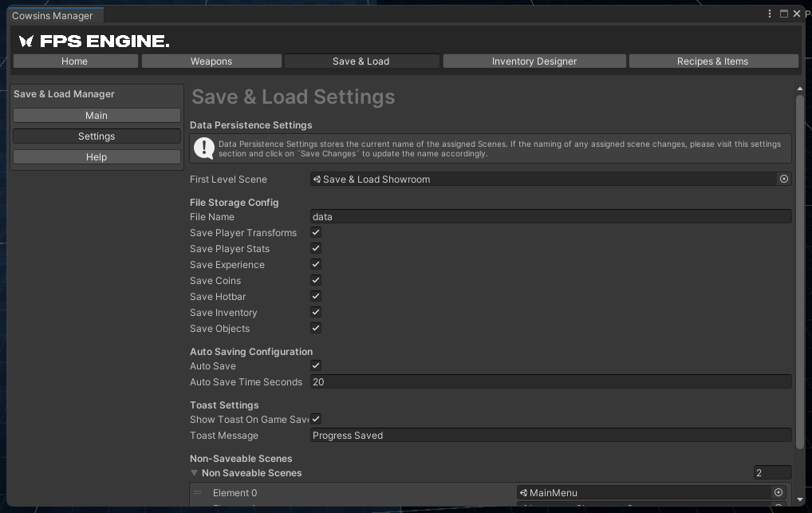Click the warning info icon in help box
Image resolution: width=812 pixels, height=513 pixels.
(x=203, y=148)
